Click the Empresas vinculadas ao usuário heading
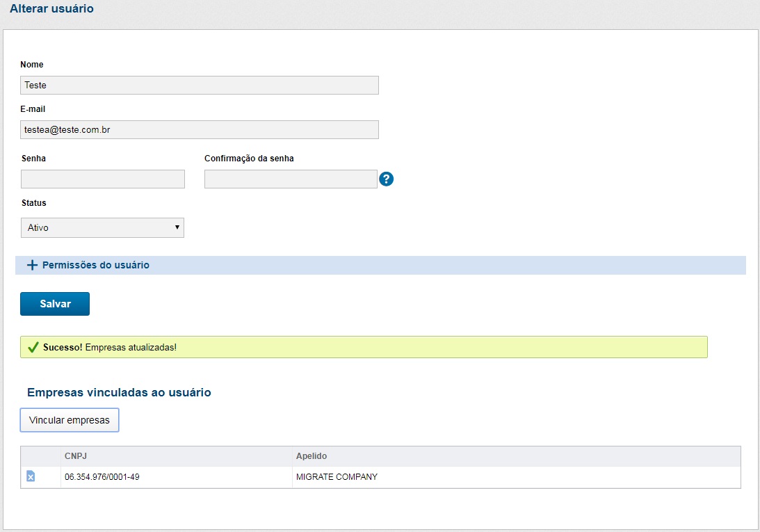The width and height of the screenshot is (760, 532). [119, 392]
